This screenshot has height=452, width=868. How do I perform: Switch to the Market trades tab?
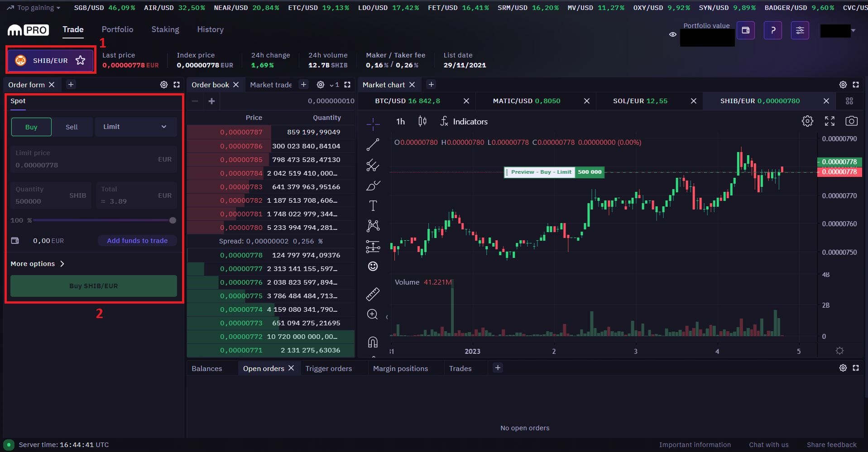pos(271,85)
